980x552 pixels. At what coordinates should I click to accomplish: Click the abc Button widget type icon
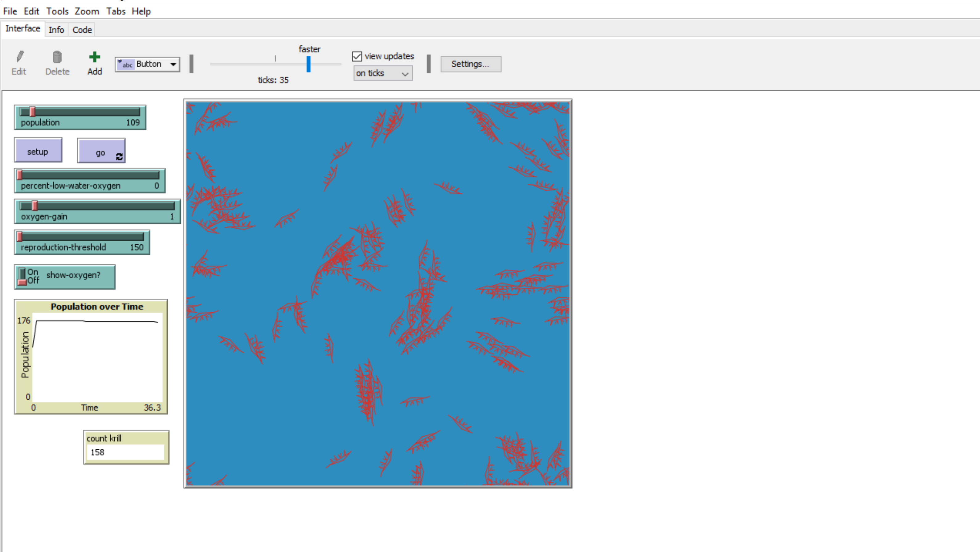(x=125, y=64)
